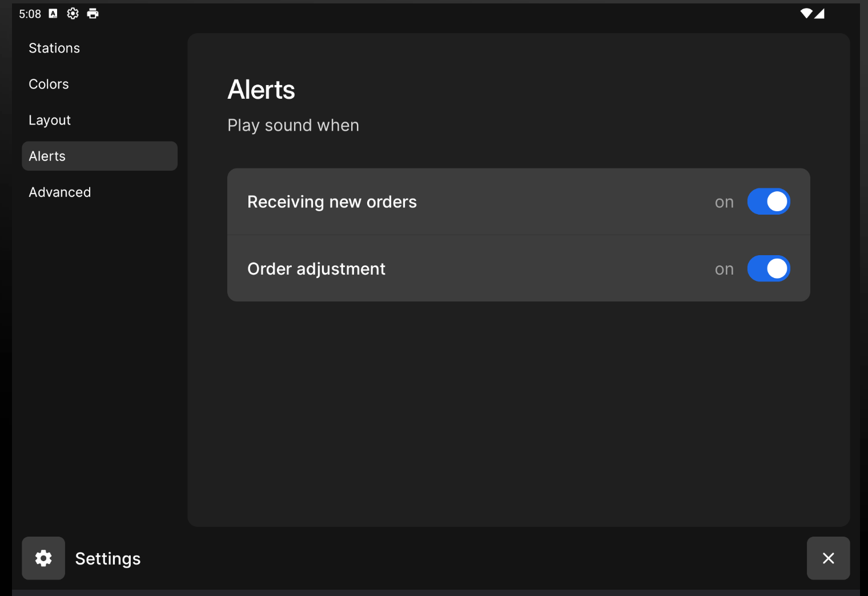Image resolution: width=868 pixels, height=596 pixels.
Task: Close the settings screen with the X button
Action: coord(828,558)
